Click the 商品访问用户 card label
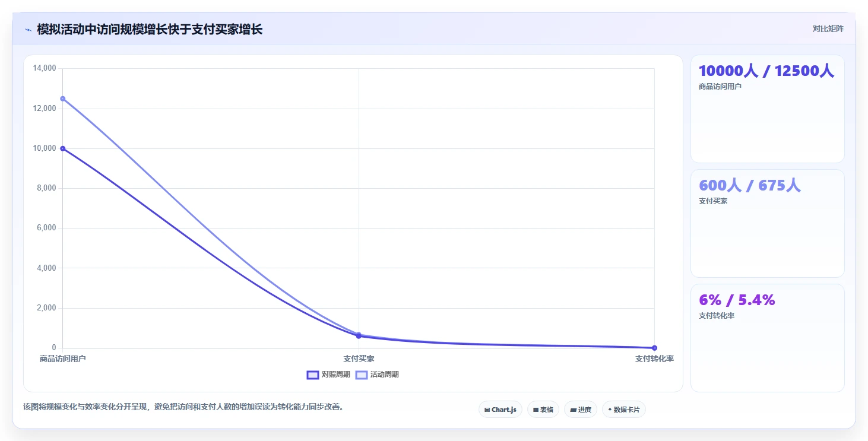Viewport: 868px width, 441px height. (x=720, y=87)
